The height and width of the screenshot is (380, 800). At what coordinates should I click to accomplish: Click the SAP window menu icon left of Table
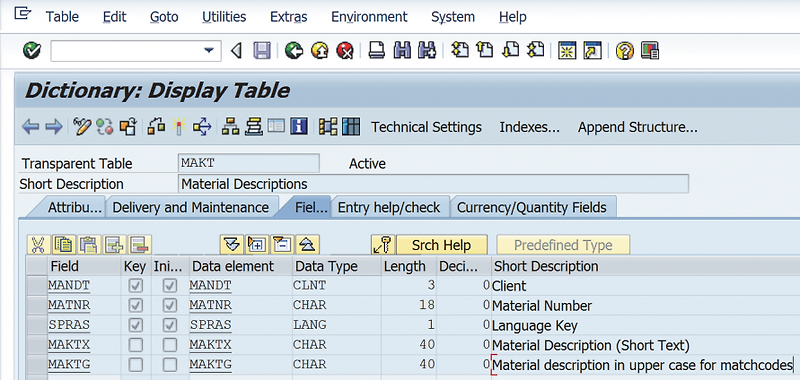(x=23, y=14)
